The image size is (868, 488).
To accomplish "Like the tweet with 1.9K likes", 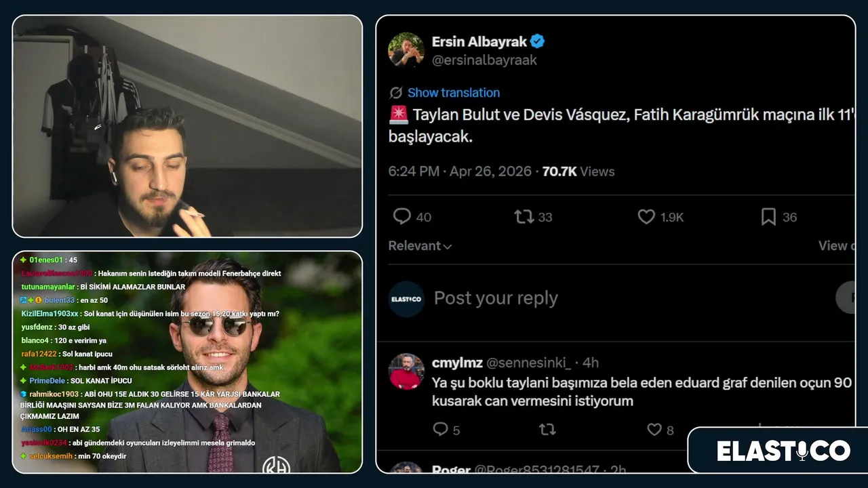I will click(646, 217).
